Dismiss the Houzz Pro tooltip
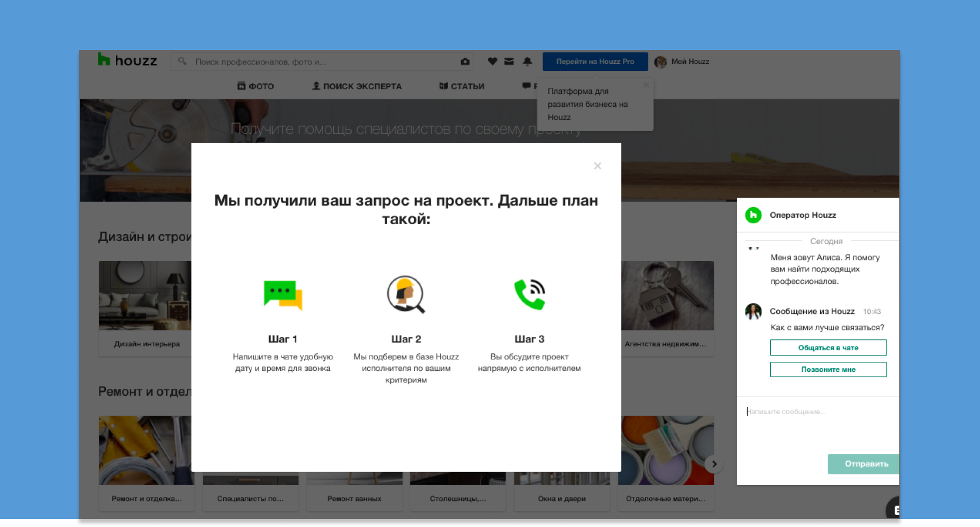The image size is (980, 527). (x=646, y=85)
